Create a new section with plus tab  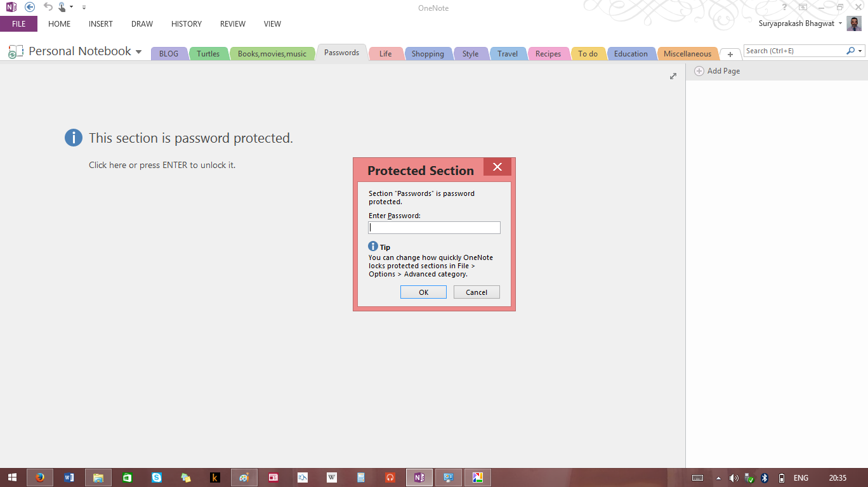tap(730, 55)
